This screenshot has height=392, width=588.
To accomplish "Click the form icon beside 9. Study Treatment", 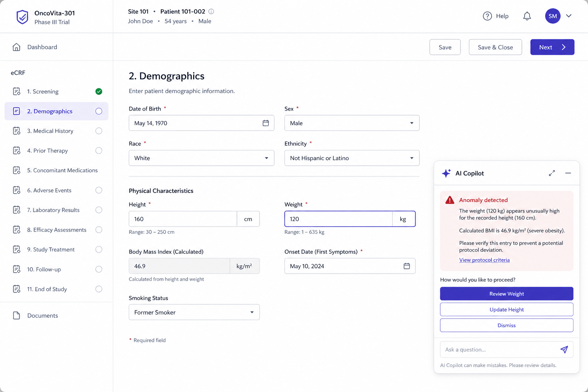I will coord(16,250).
